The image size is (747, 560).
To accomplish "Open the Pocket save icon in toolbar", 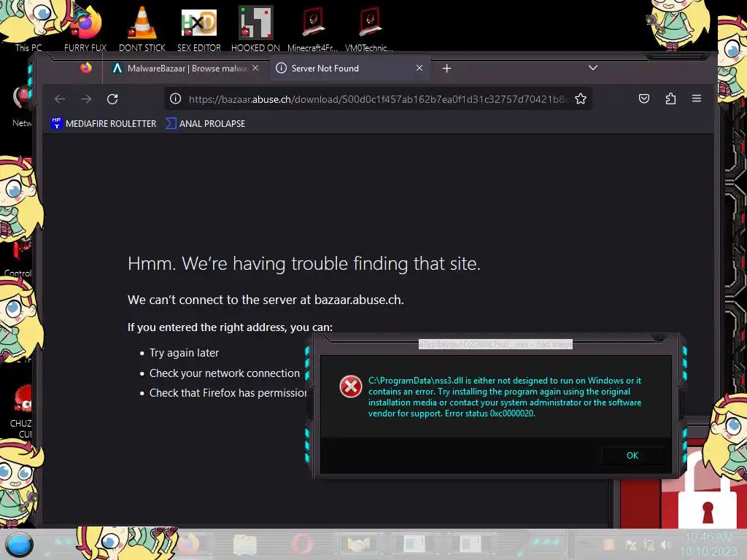I will [x=643, y=98].
